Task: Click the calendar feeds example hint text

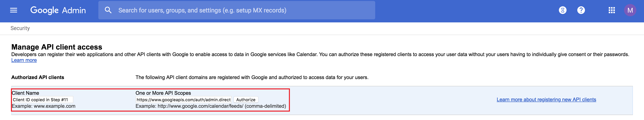Action: [x=211, y=106]
